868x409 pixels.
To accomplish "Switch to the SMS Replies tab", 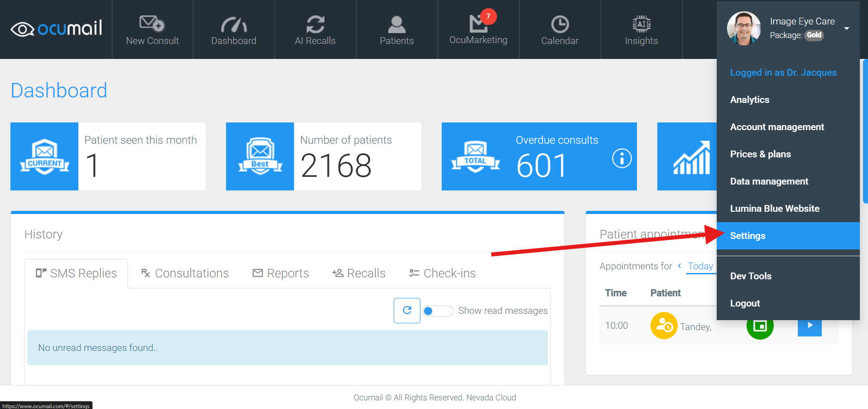I will [x=76, y=273].
